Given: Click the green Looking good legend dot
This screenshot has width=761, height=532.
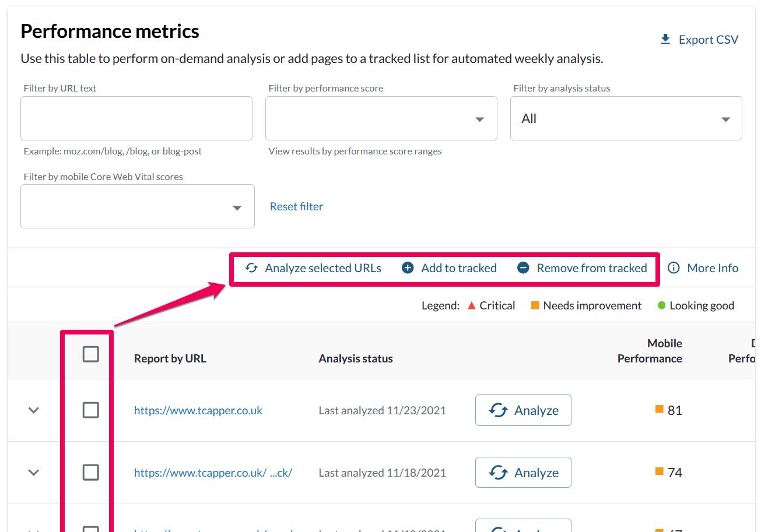Looking at the screenshot, I should pos(661,305).
